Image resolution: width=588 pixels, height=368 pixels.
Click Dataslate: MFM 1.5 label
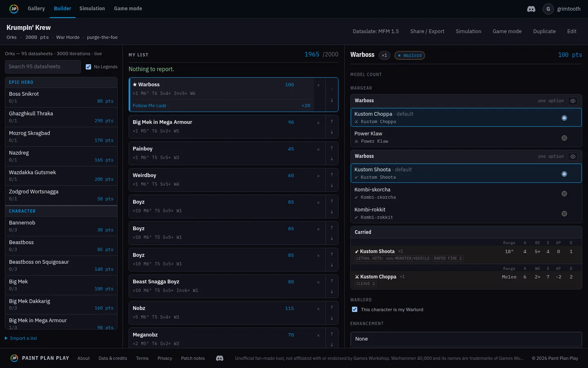[376, 31]
